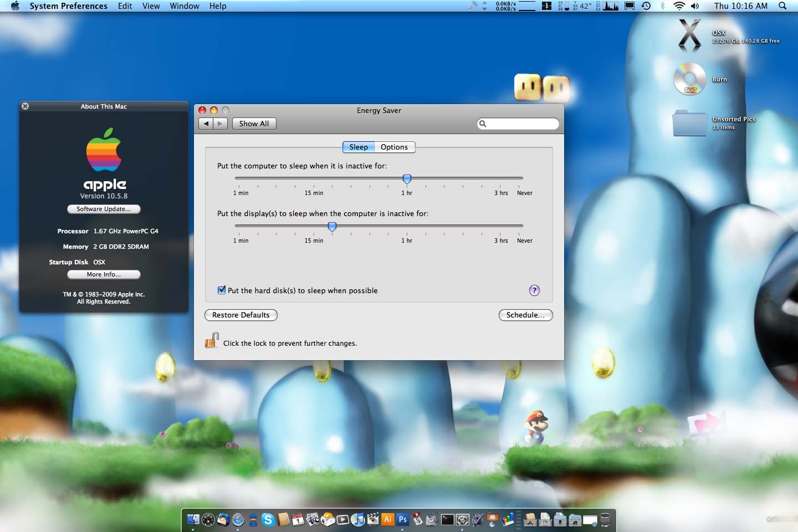
Task: Launch Adobe Illustrator from the dock
Action: point(388,519)
